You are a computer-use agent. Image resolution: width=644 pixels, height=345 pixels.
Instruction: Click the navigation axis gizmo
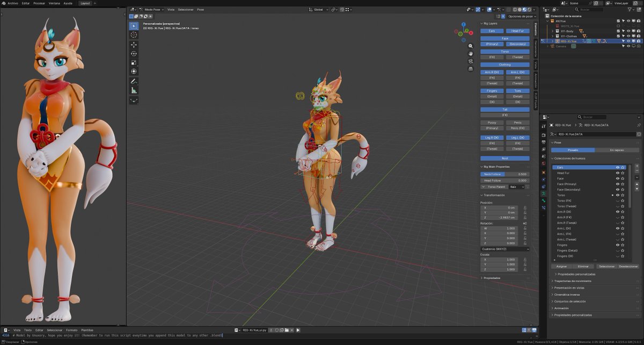point(465,31)
